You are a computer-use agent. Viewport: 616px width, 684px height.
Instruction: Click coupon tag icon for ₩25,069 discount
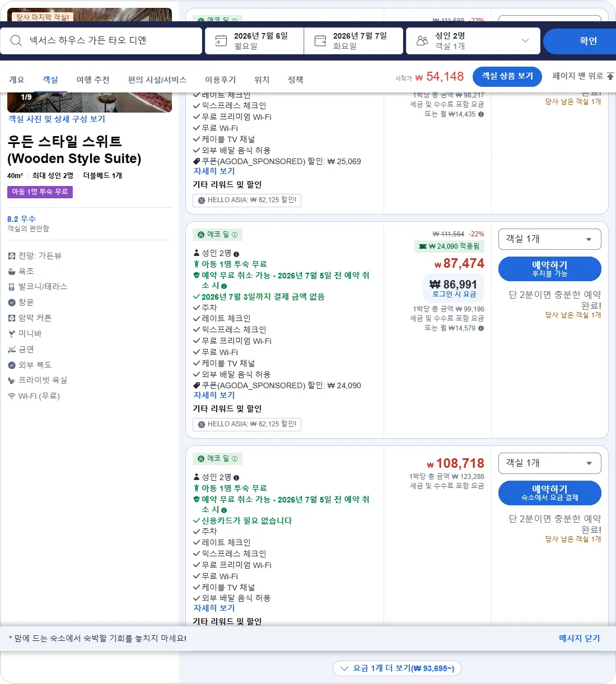click(197, 161)
